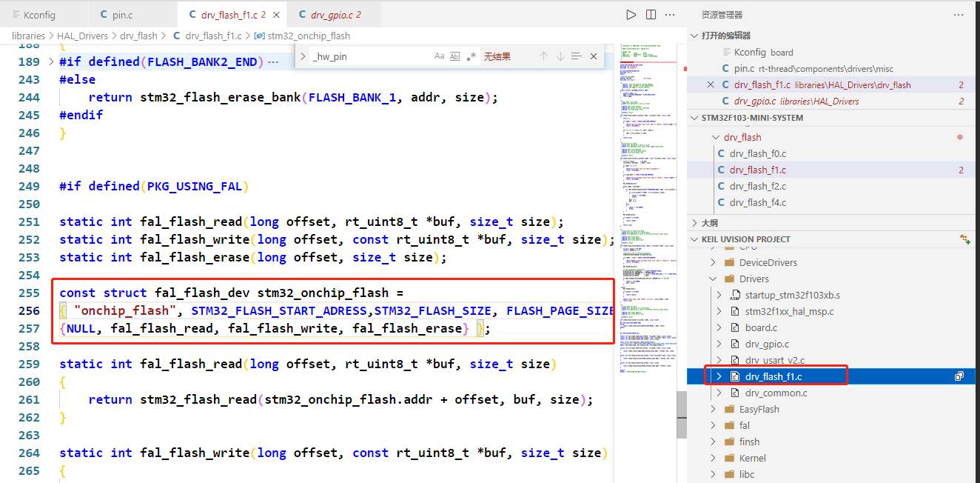Run the code with play icon
The image size is (980, 483).
click(x=631, y=15)
